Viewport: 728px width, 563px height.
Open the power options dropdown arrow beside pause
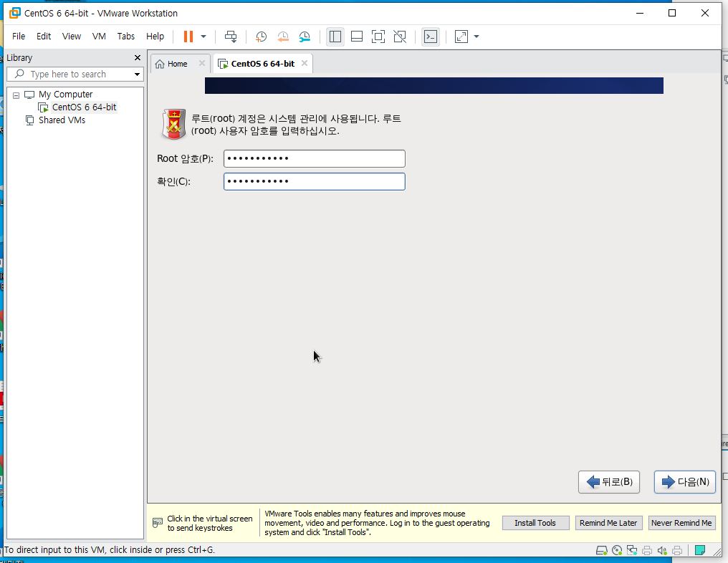[x=203, y=37]
